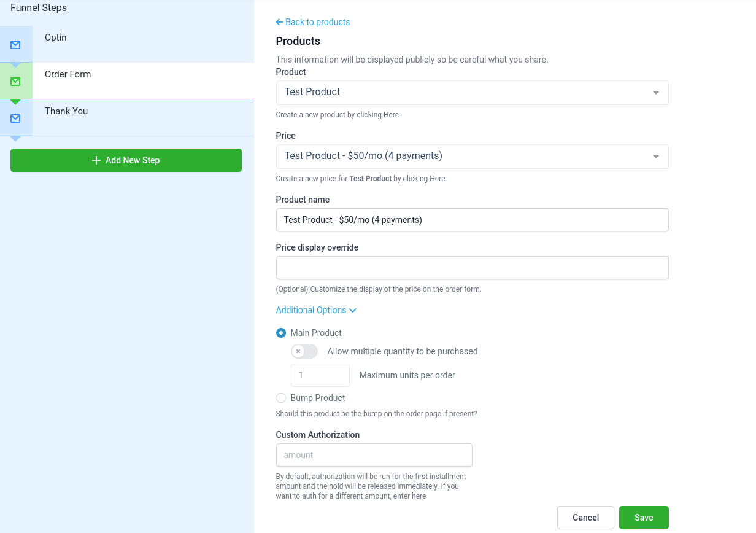Click the green Save button
The height and width of the screenshot is (533, 756).
coord(644,518)
